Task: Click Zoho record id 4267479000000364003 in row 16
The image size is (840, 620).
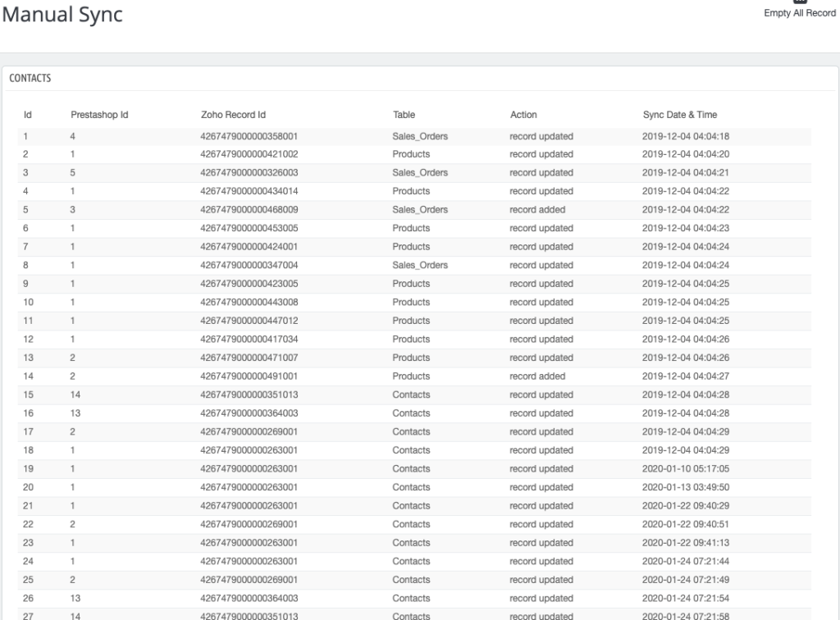Action: click(x=249, y=413)
